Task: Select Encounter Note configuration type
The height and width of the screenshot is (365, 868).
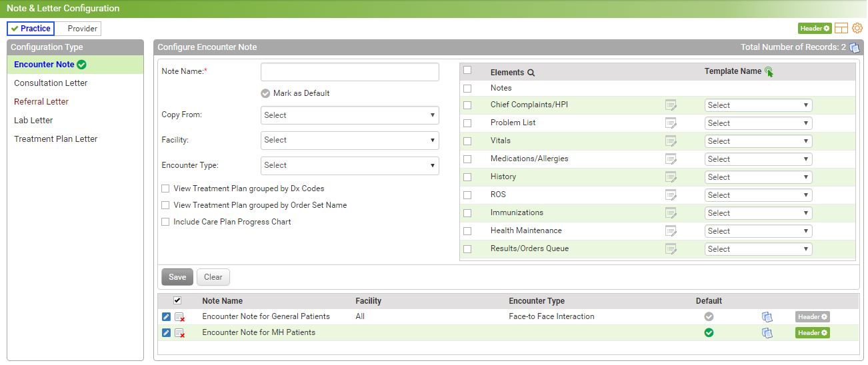Action: coord(75,65)
